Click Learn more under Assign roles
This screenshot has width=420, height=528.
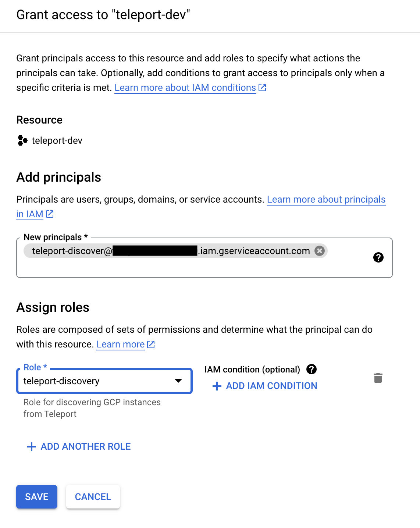point(120,345)
